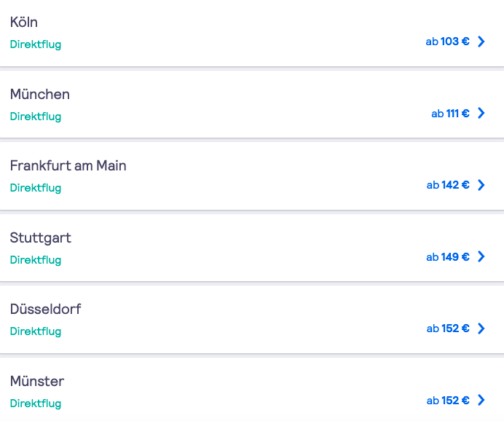Open the chevron arrow beside 111 €
Screen dimensions: 504x421
[x=481, y=113]
